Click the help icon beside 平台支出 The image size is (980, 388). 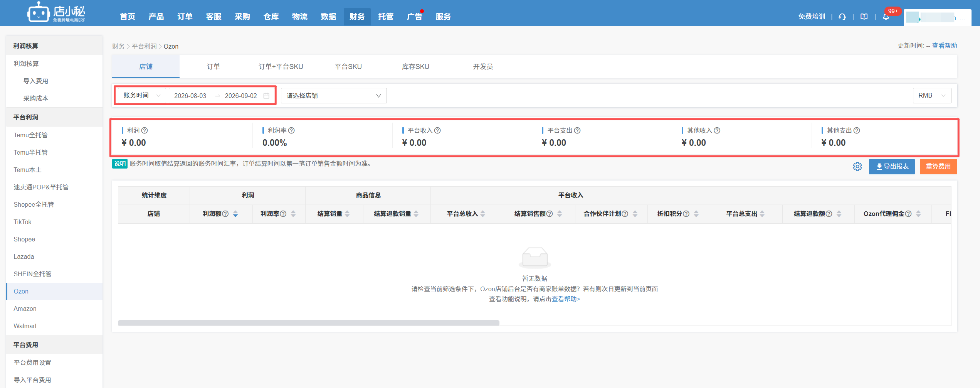pyautogui.click(x=577, y=130)
